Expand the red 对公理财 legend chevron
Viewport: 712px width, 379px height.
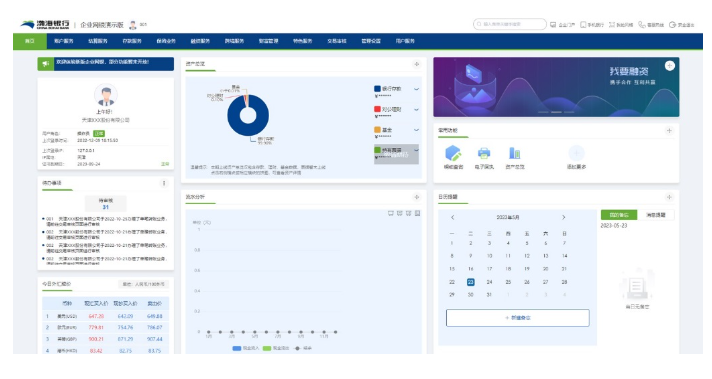point(416,109)
